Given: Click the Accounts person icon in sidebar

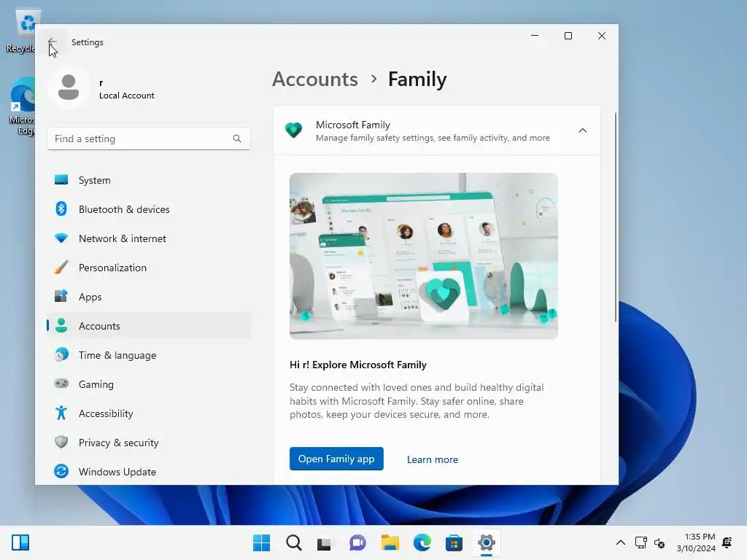Looking at the screenshot, I should click(x=61, y=326).
